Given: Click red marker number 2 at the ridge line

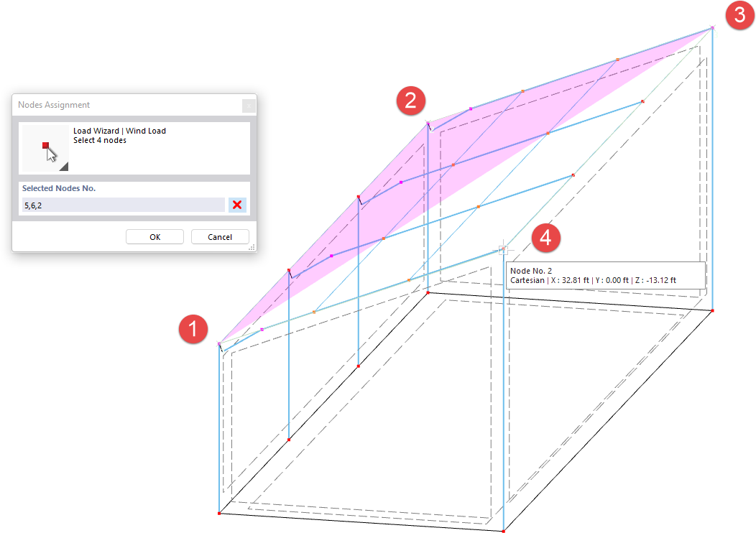Looking at the screenshot, I should [x=411, y=101].
